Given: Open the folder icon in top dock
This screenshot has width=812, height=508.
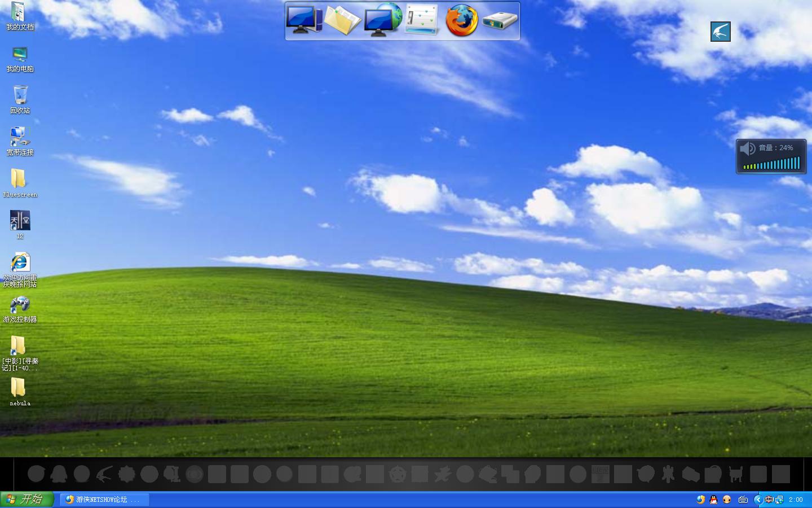Looking at the screenshot, I should point(343,21).
